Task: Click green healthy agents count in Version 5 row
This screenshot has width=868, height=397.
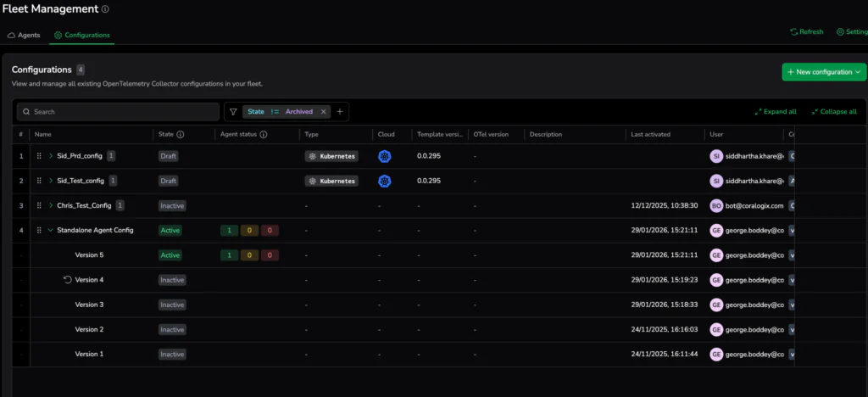Action: [229, 255]
